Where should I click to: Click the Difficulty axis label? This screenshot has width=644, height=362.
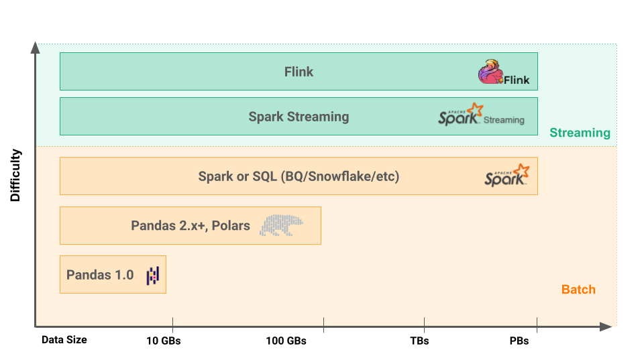[16, 176]
